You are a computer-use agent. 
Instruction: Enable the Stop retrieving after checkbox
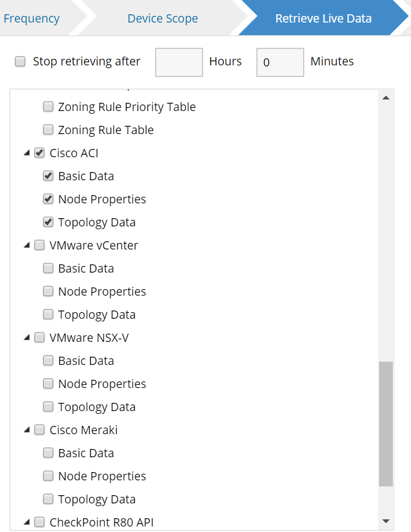point(20,62)
